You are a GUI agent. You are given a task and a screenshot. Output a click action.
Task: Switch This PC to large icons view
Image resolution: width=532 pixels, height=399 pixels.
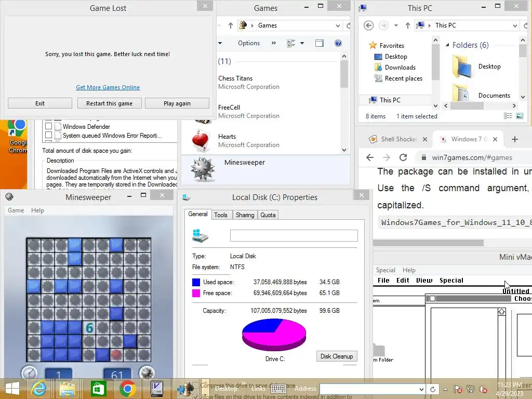(x=520, y=116)
